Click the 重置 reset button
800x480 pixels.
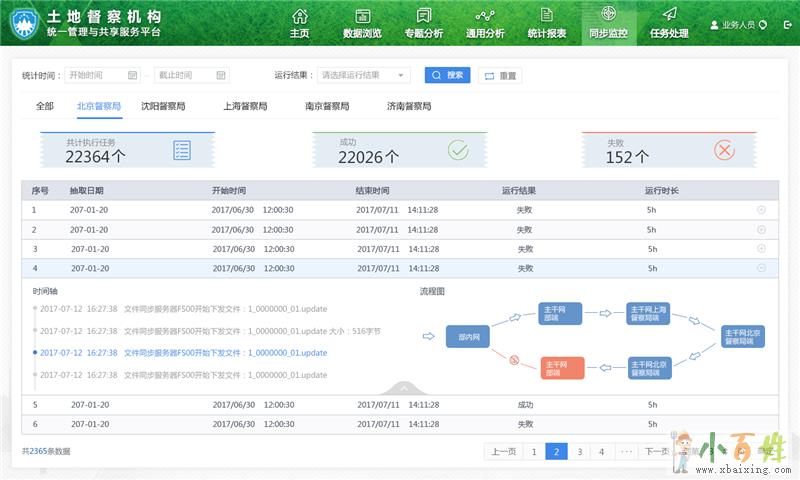(500, 75)
